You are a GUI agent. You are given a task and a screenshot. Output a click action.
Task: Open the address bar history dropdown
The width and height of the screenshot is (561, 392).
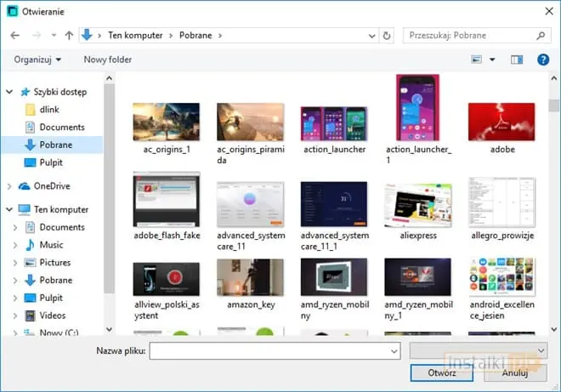pyautogui.click(x=372, y=36)
